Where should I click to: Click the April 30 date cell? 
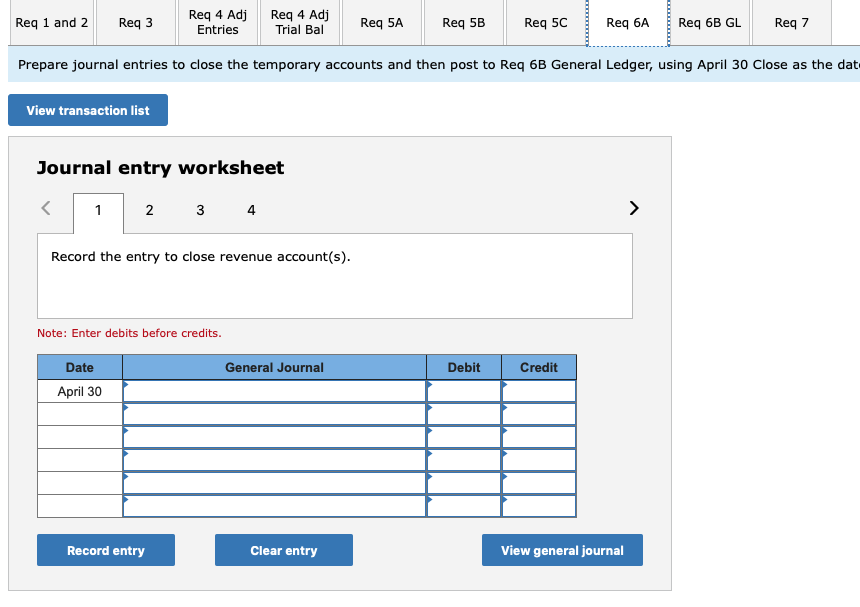[x=80, y=392]
